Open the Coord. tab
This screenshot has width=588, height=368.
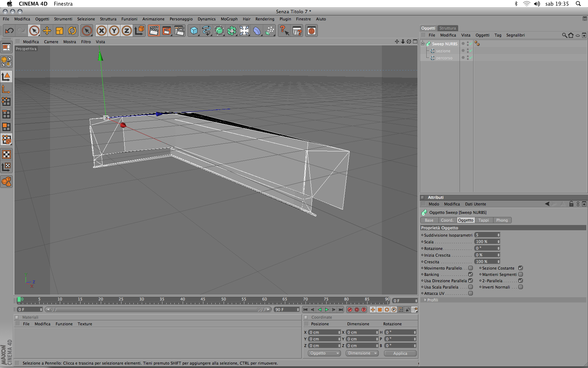(447, 220)
